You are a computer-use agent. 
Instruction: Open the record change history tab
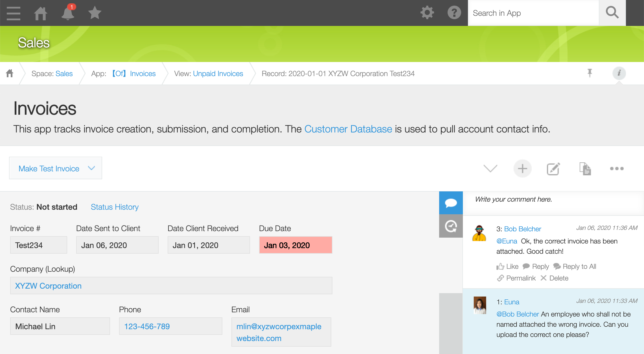tap(451, 225)
